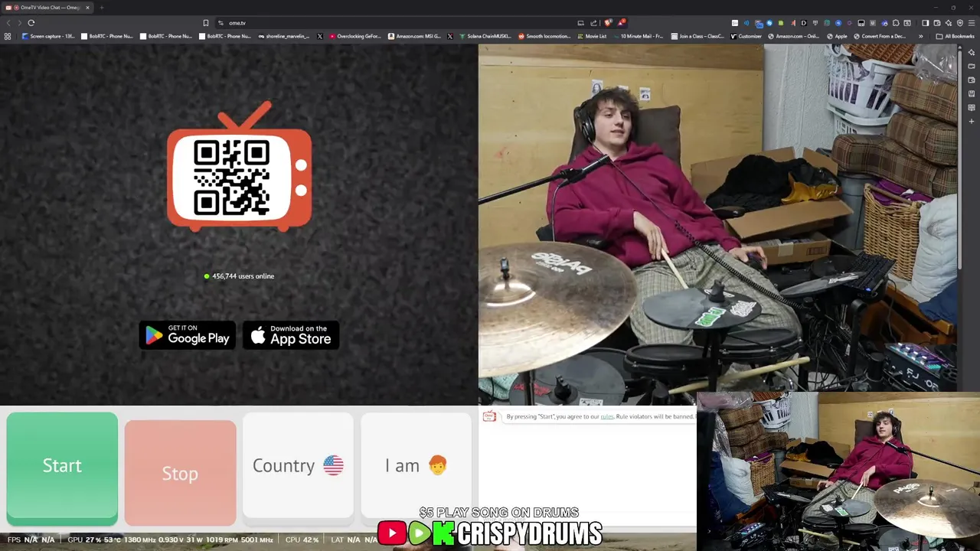The height and width of the screenshot is (551, 980).
Task: Open the Brave Rewards triangle icon
Action: (621, 23)
